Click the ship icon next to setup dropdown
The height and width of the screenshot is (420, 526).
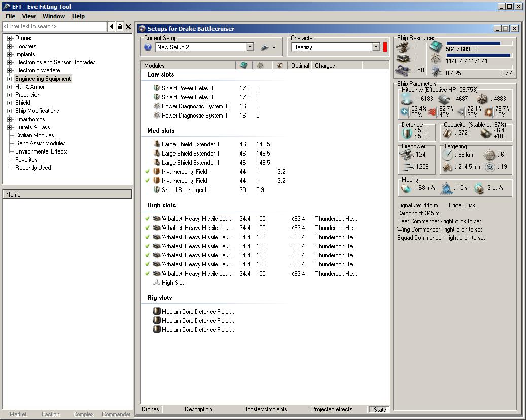coord(265,48)
